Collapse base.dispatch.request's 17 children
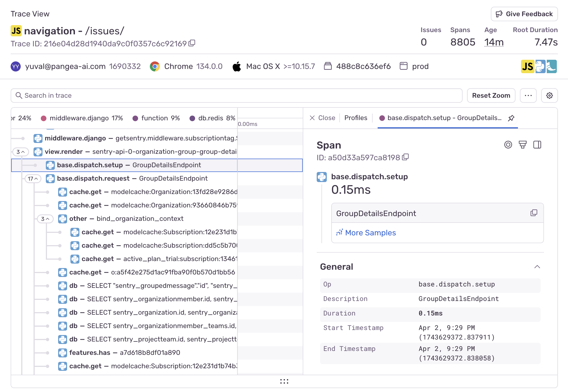 [33, 179]
